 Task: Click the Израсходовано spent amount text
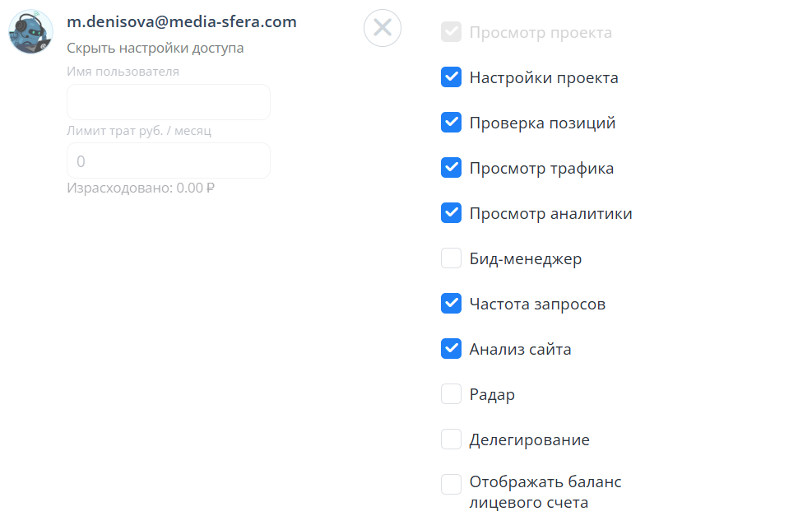(141, 188)
